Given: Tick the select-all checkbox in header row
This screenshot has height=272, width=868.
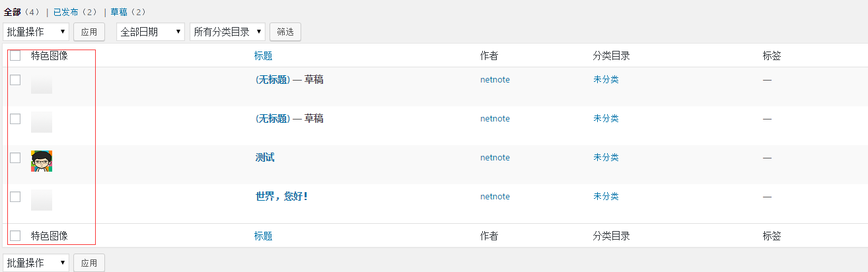Looking at the screenshot, I should pos(15,55).
